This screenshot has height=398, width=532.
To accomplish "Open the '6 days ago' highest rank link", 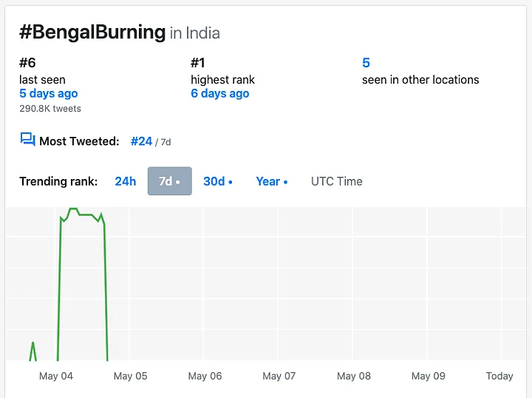I will (x=219, y=93).
